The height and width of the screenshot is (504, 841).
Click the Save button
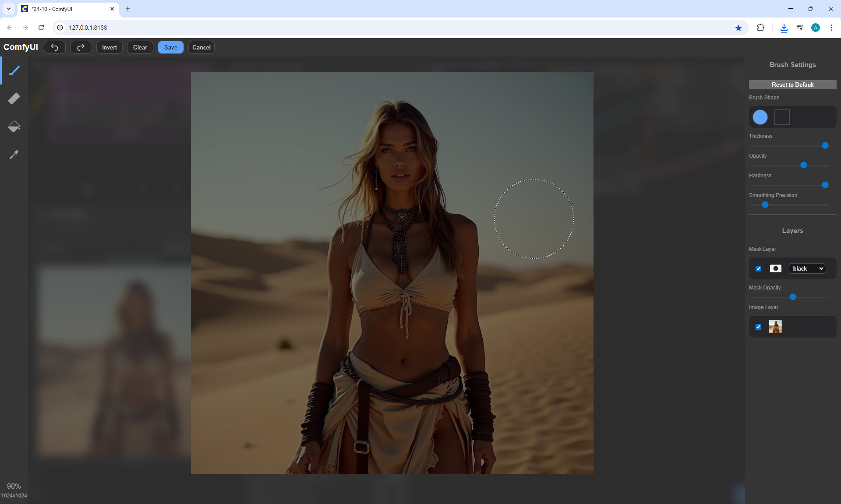pyautogui.click(x=170, y=47)
